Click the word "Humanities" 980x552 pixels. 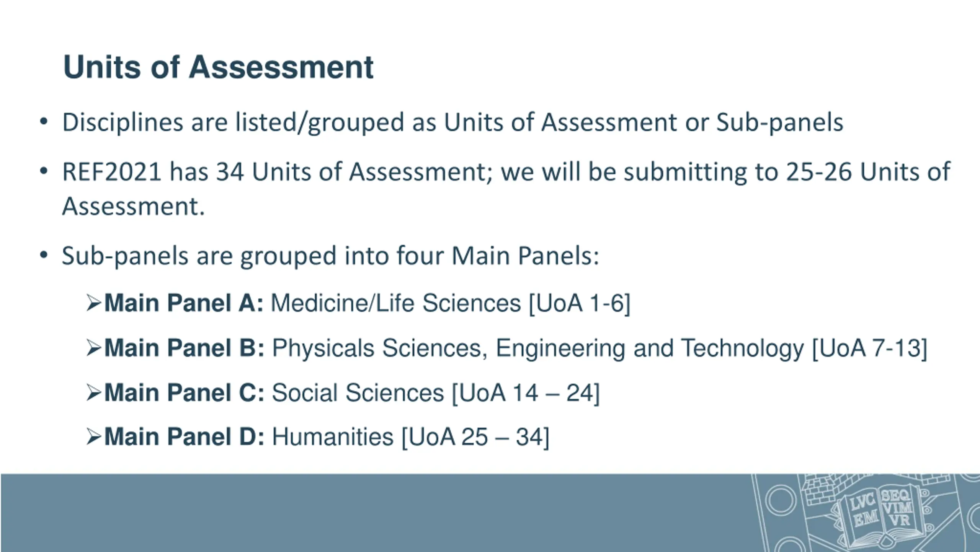tap(333, 437)
